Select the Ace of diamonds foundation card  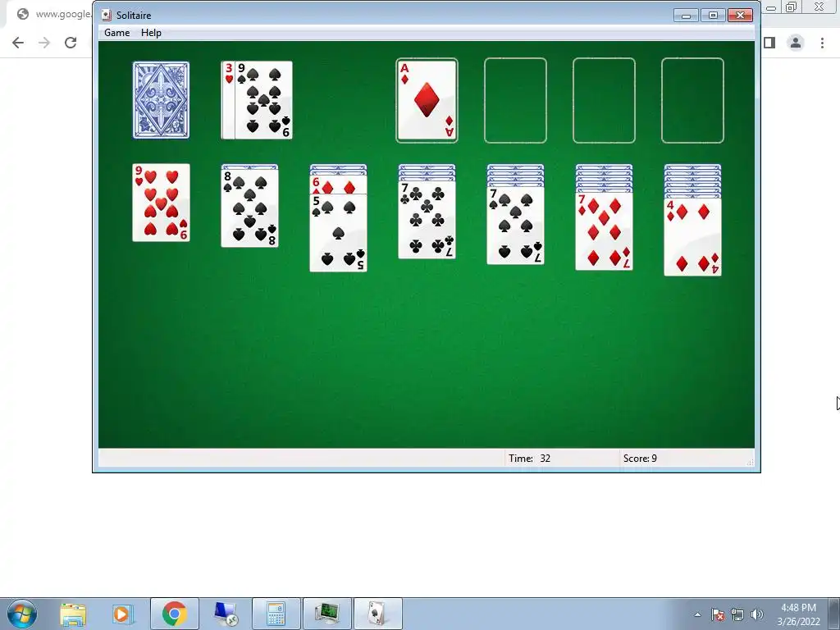pyautogui.click(x=427, y=100)
